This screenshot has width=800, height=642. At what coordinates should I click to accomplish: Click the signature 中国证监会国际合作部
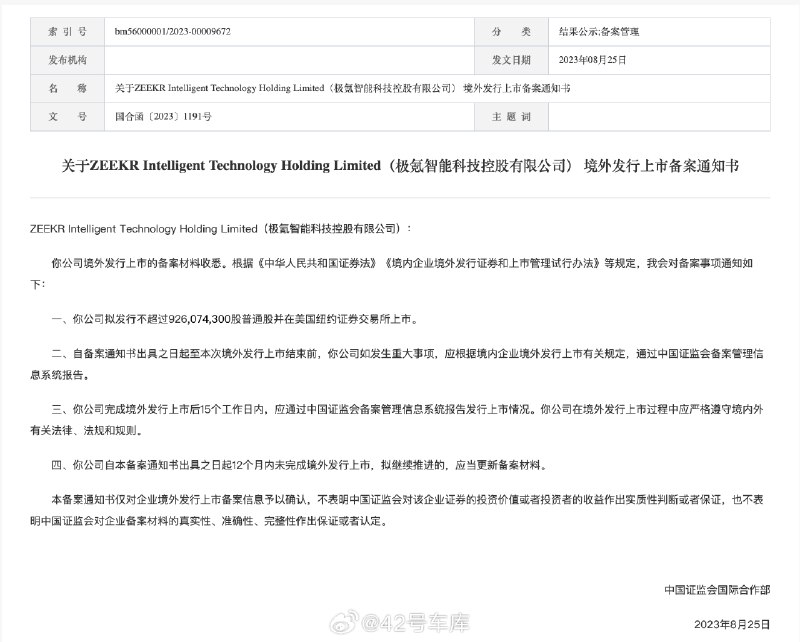pyautogui.click(x=717, y=590)
